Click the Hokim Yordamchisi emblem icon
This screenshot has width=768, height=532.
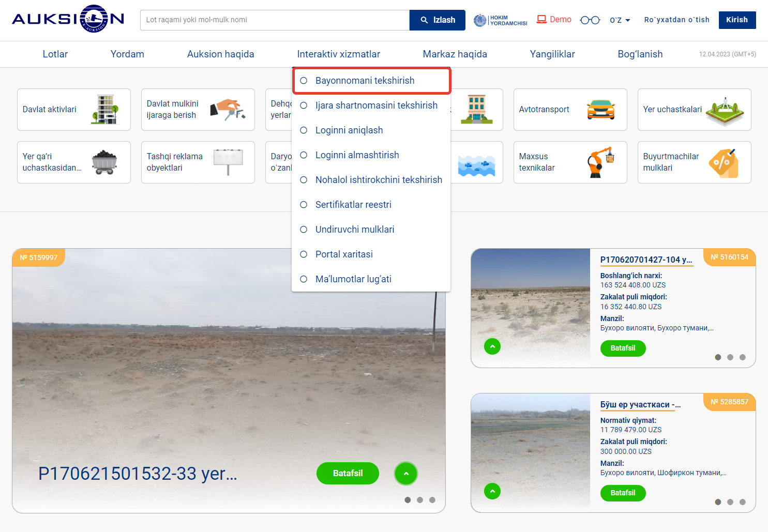point(480,20)
